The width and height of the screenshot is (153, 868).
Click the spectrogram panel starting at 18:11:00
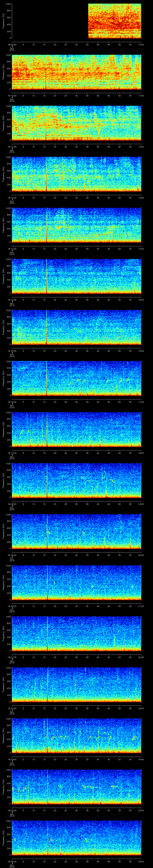tap(77, 123)
